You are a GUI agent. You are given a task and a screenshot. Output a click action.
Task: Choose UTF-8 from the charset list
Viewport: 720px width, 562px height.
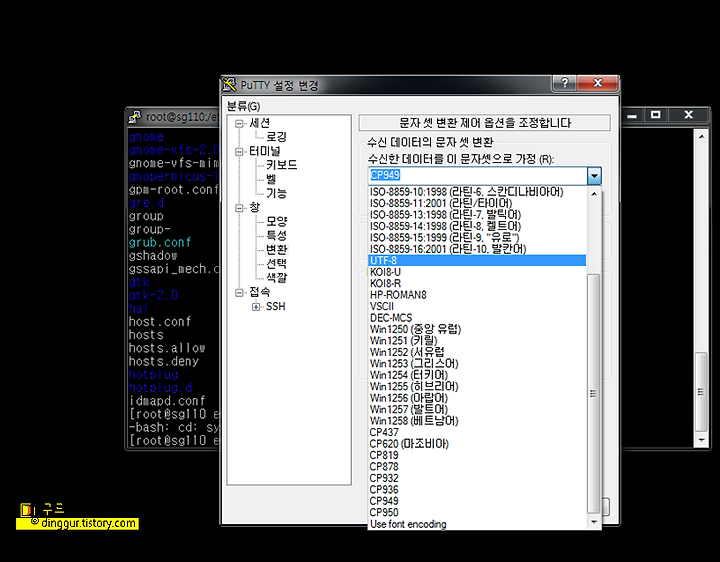coord(477,260)
